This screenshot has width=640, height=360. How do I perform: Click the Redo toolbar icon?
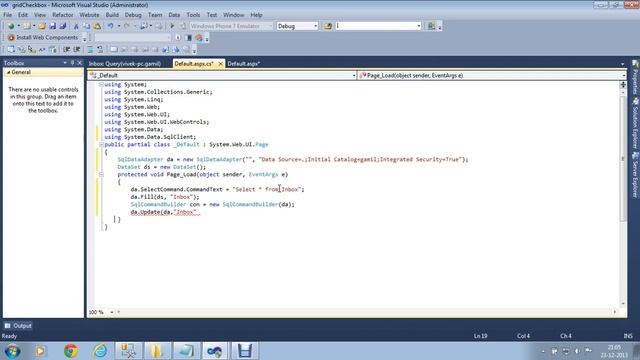[127, 26]
